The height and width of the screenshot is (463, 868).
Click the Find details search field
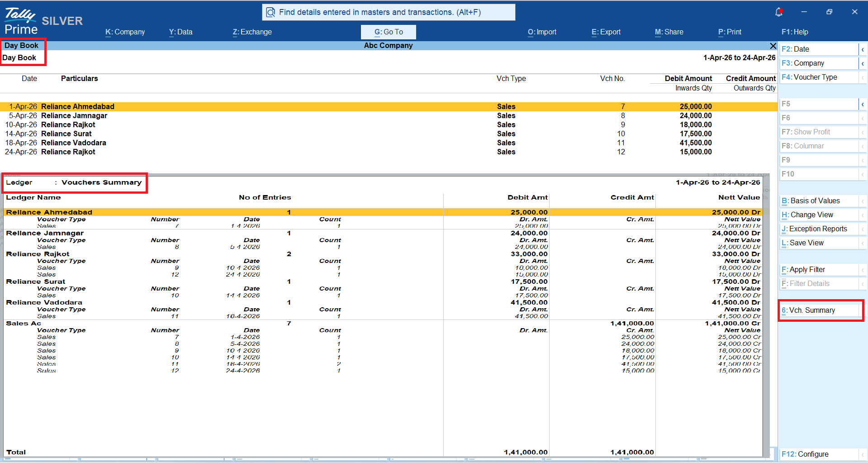[x=389, y=12]
